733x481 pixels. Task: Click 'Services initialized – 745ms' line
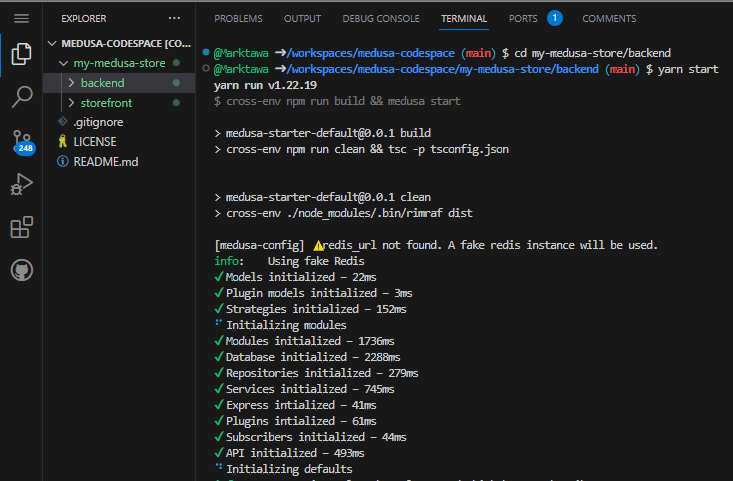(x=304, y=389)
